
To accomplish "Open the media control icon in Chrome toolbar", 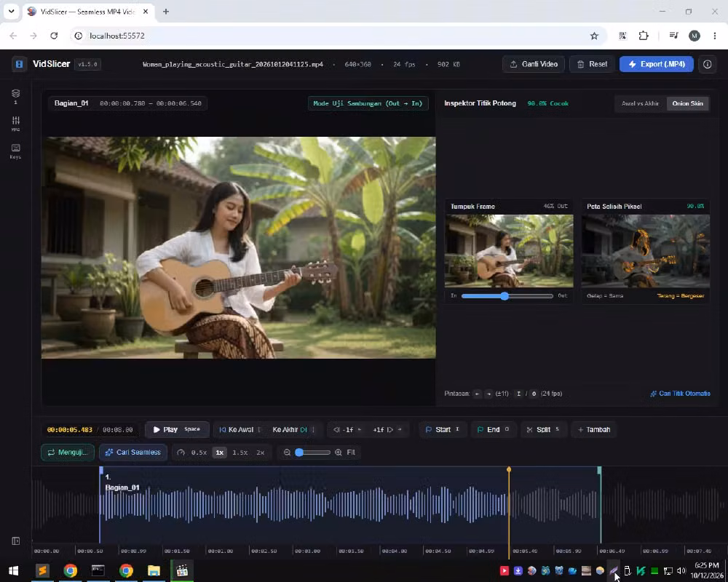I will pyautogui.click(x=673, y=36).
